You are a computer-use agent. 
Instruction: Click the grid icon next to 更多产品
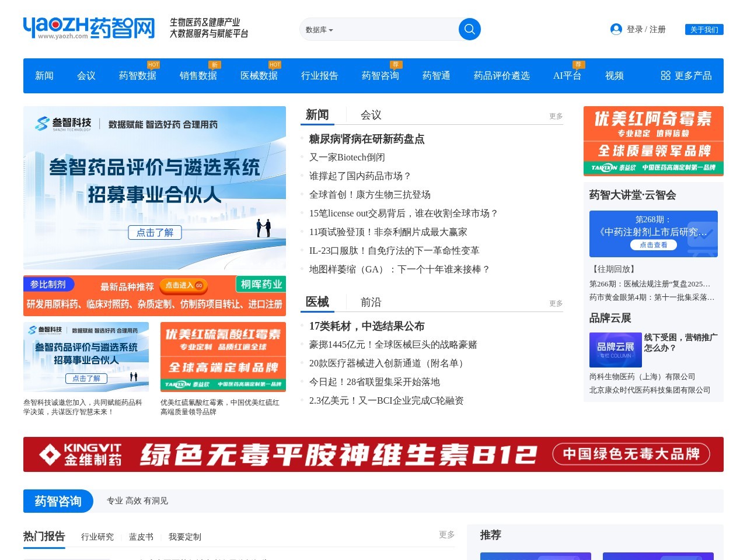tap(665, 75)
